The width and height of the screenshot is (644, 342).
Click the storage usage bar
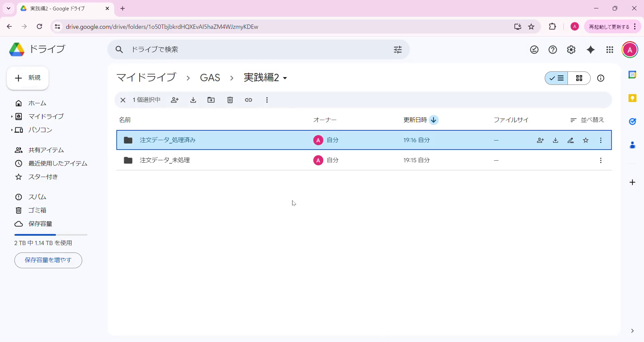click(50, 234)
